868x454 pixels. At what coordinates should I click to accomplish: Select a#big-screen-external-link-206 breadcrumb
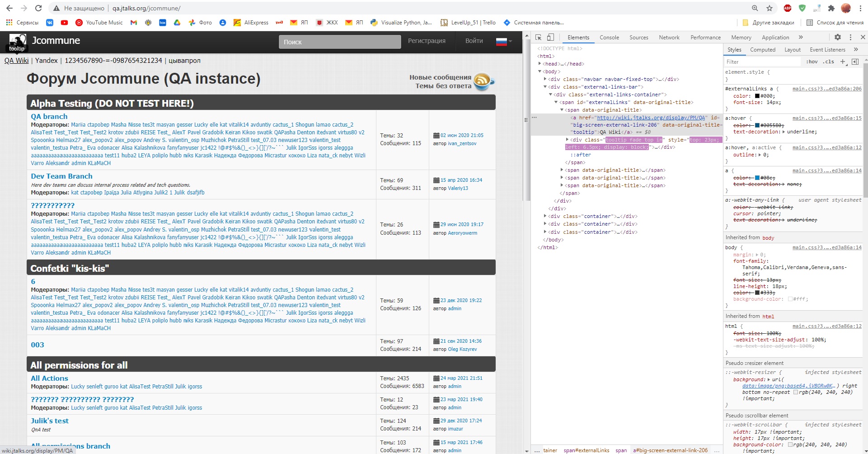pos(670,450)
